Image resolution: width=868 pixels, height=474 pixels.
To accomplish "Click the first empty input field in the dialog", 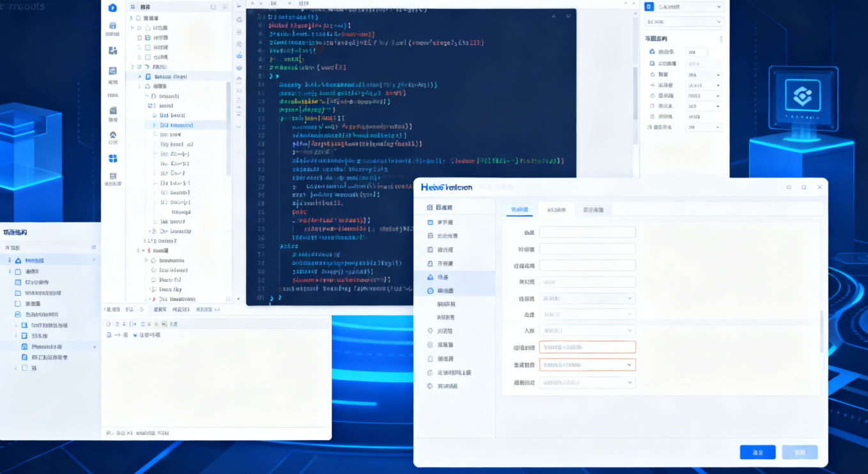I will pos(587,231).
